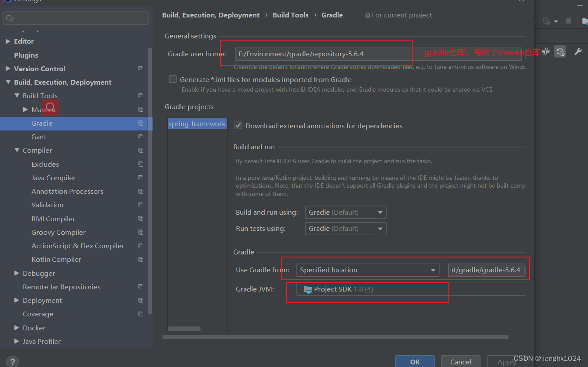Click the gray stop square in the IDE toolbar
The height and width of the screenshot is (367, 588).
click(568, 21)
